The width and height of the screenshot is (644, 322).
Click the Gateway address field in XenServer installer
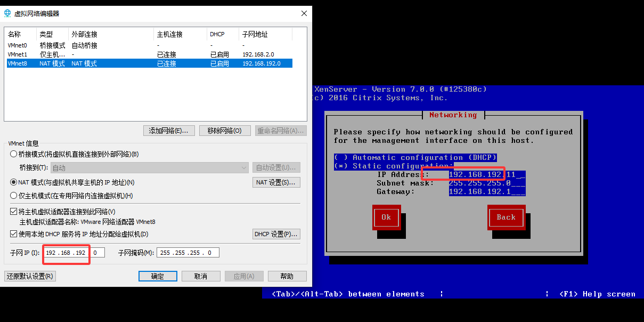click(x=486, y=191)
